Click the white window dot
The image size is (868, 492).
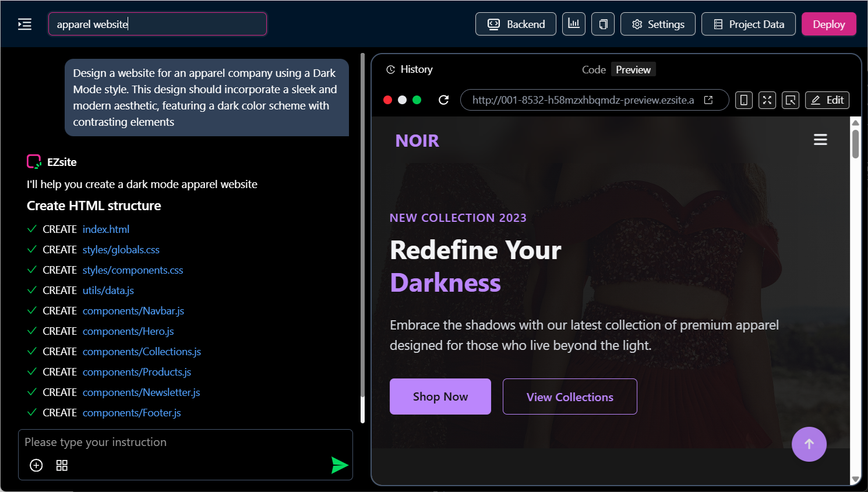click(402, 100)
